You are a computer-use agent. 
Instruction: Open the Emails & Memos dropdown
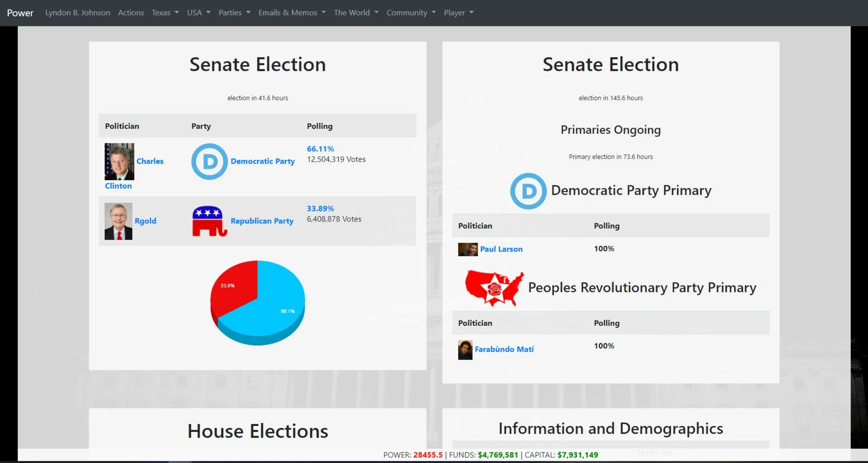(292, 13)
